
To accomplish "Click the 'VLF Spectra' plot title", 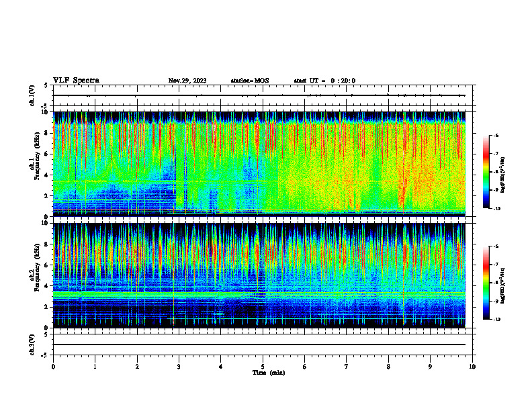I will [x=76, y=81].
